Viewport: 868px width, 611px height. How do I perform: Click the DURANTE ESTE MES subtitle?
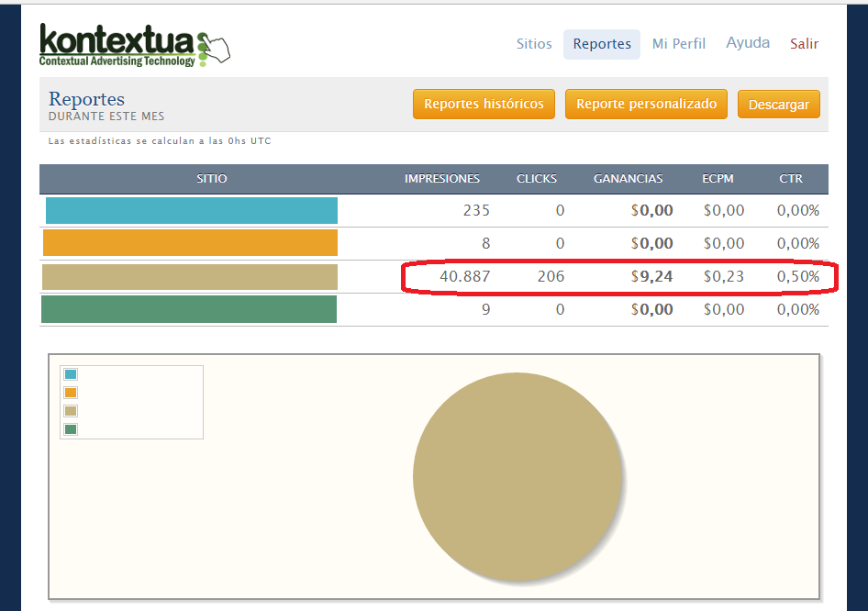pos(106,117)
